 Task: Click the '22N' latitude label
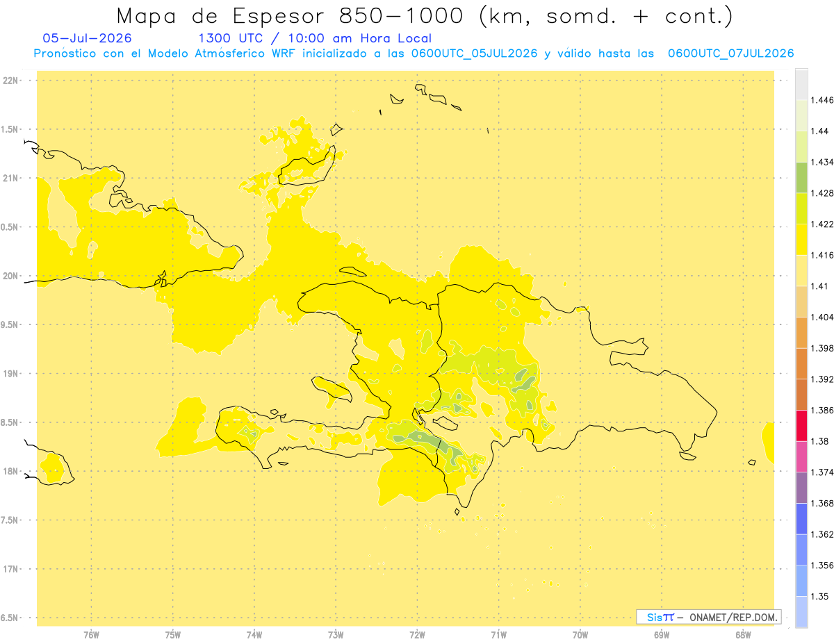click(x=10, y=81)
